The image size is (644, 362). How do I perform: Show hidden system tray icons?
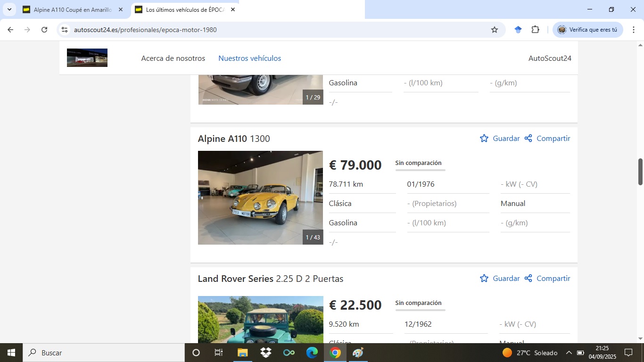(569, 353)
